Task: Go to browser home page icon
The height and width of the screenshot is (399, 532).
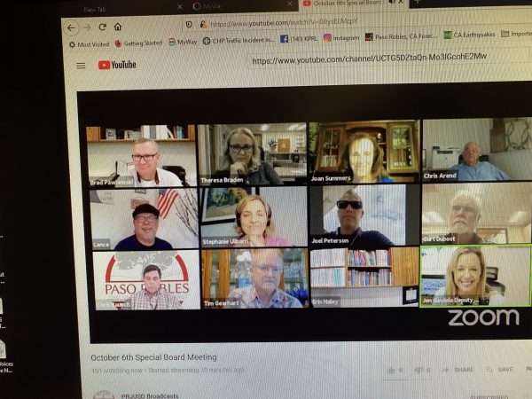Action: [x=118, y=27]
